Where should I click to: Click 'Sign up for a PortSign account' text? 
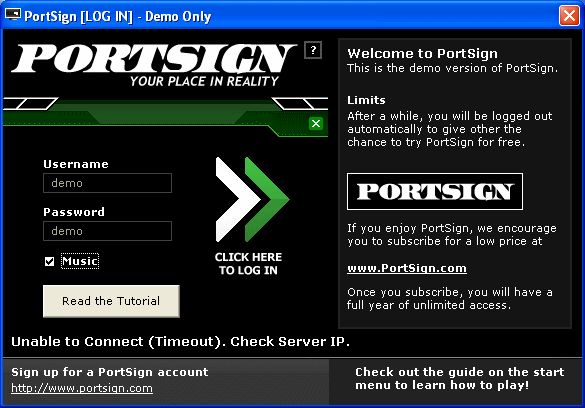[110, 372]
